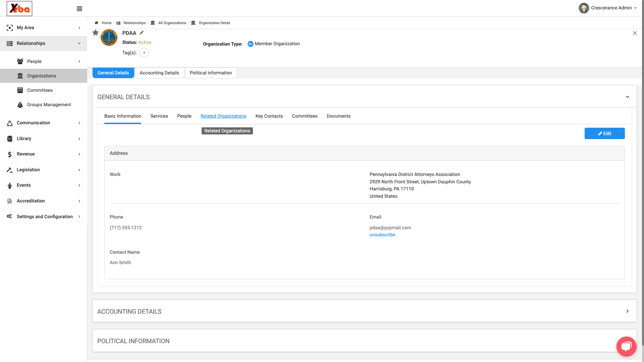Click the Committees sidebar icon
The image size is (644, 362).
[20, 90]
